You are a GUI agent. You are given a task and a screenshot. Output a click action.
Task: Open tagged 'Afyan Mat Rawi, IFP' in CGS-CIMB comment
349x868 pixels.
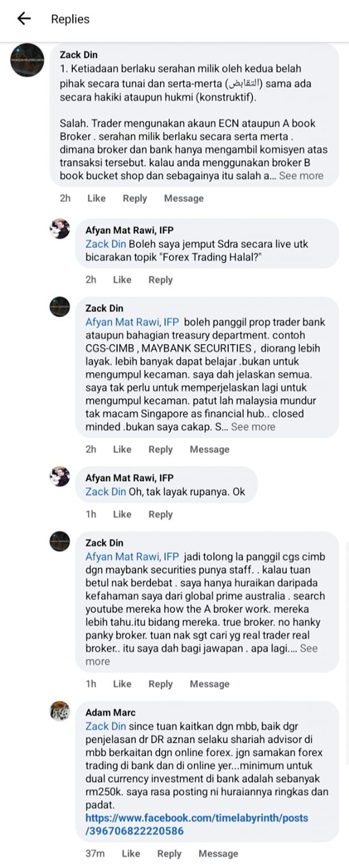133,322
